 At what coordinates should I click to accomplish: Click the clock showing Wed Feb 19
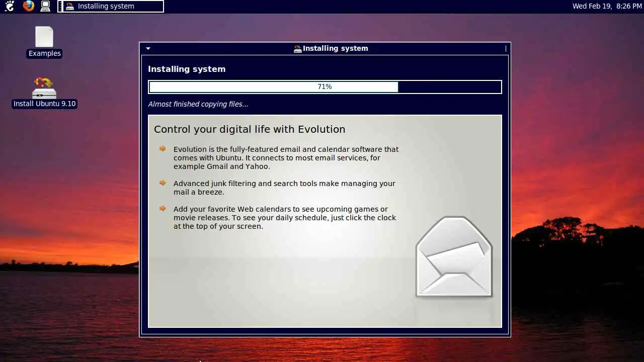point(607,6)
